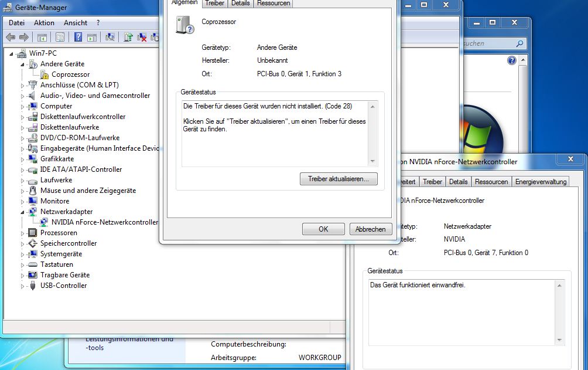588x370 pixels.
Task: Expand the Monitore node
Action: coord(22,201)
